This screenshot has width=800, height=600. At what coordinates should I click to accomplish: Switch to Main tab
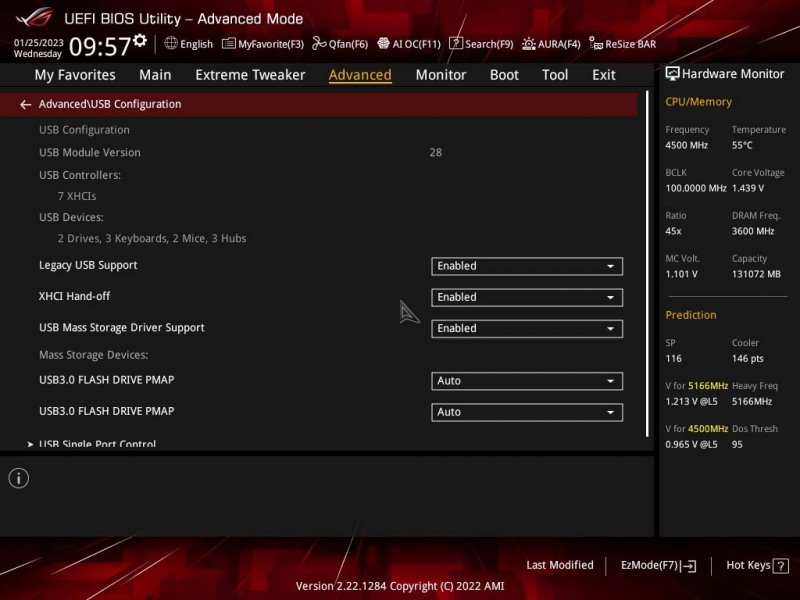[x=155, y=75]
